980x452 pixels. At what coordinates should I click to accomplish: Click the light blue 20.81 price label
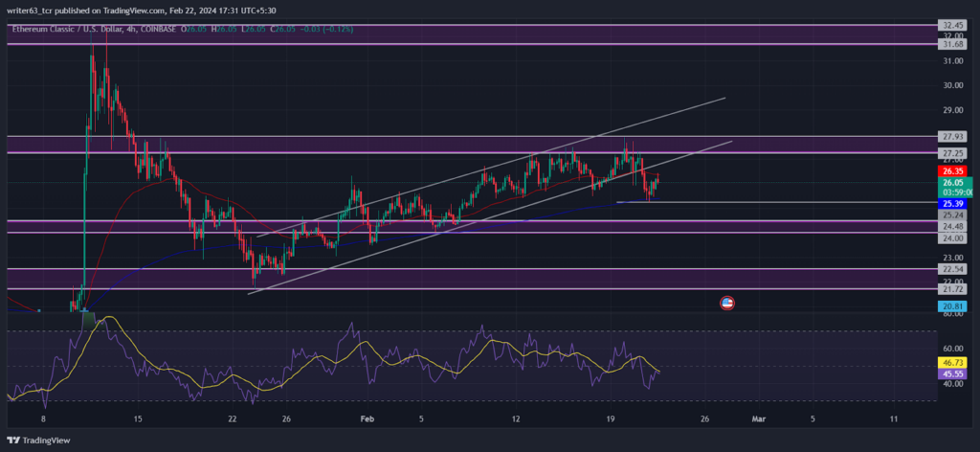coord(952,306)
